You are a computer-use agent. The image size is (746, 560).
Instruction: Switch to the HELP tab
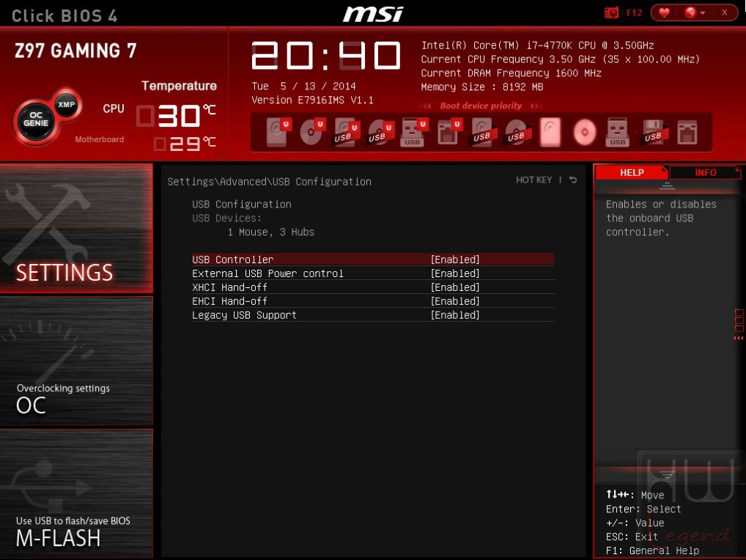pyautogui.click(x=632, y=172)
